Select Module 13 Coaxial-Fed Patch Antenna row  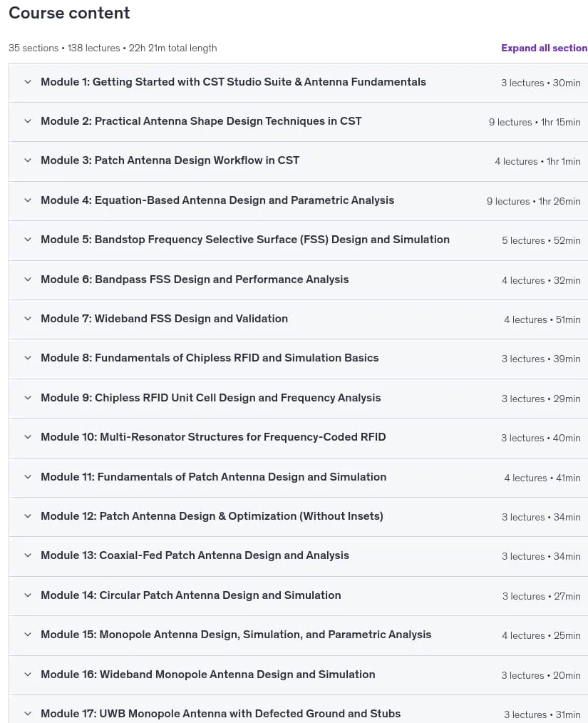[298, 556]
